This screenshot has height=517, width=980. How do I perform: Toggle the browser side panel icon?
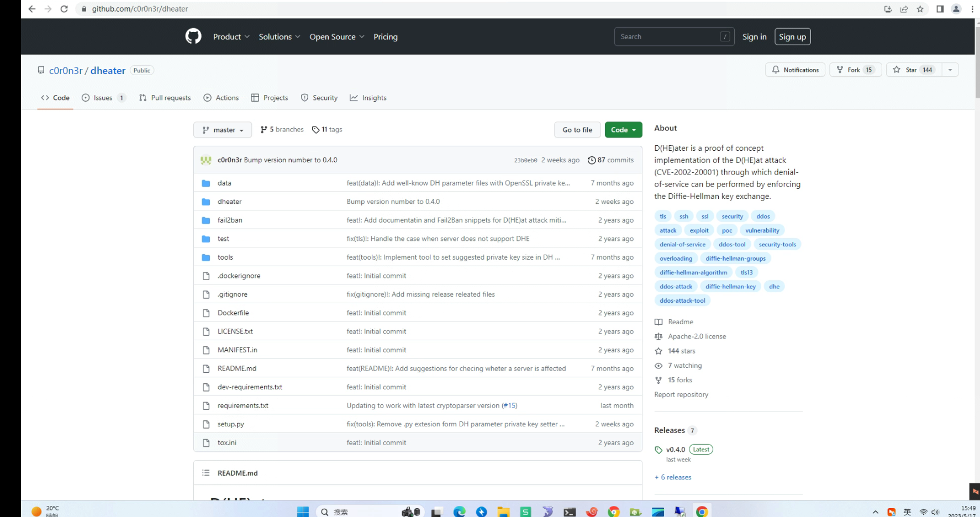(940, 9)
